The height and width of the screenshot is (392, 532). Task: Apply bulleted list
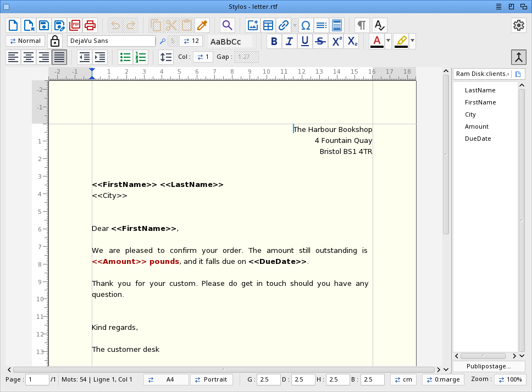point(125,57)
